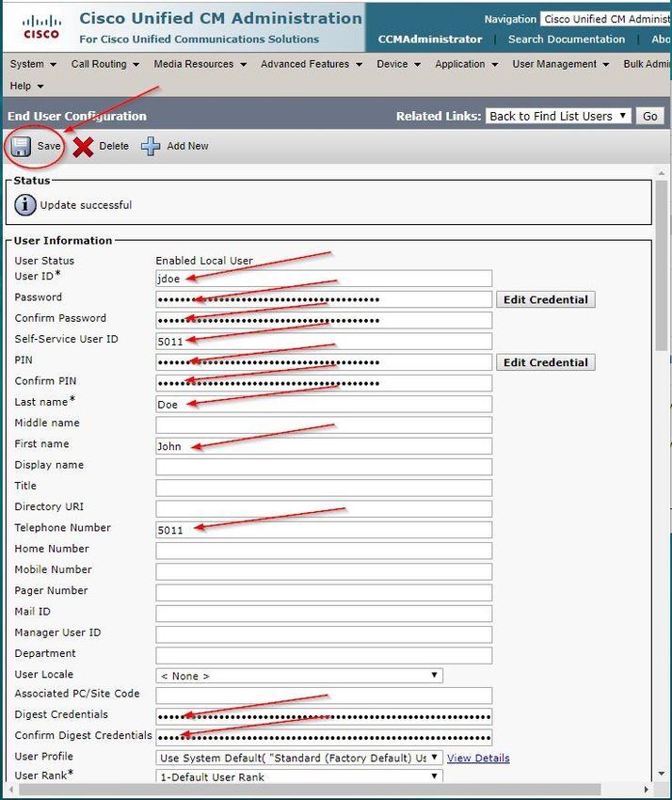The width and height of the screenshot is (672, 800).
Task: Click the Manager User ID field
Action: click(324, 634)
